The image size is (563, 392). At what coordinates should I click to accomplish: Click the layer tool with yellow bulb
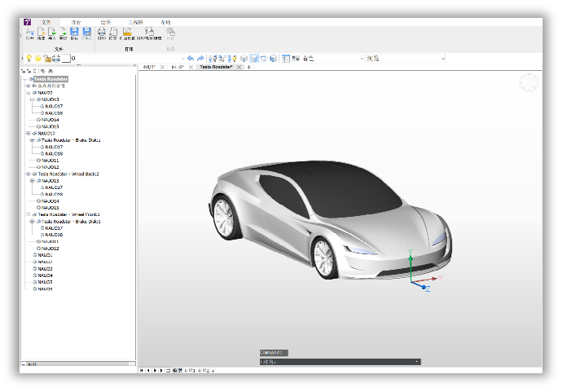point(232,58)
